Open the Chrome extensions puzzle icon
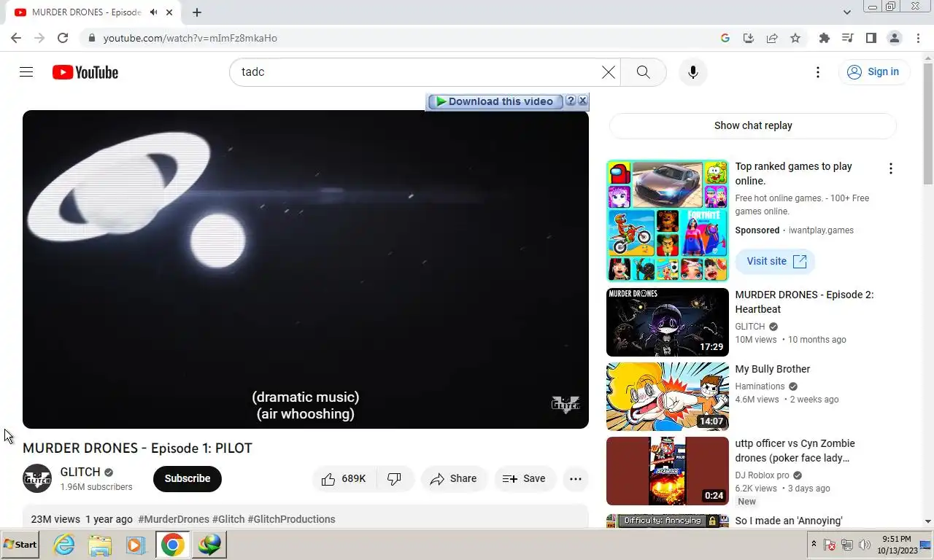This screenshot has width=934, height=560. point(825,38)
